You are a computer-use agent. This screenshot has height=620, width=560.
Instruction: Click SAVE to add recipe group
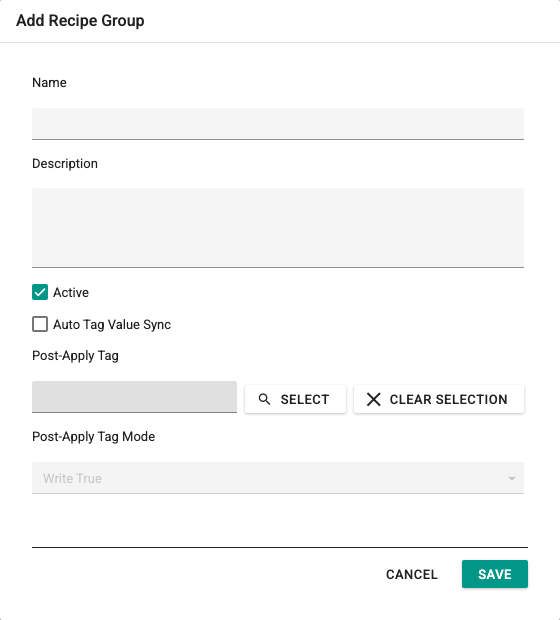click(x=495, y=574)
